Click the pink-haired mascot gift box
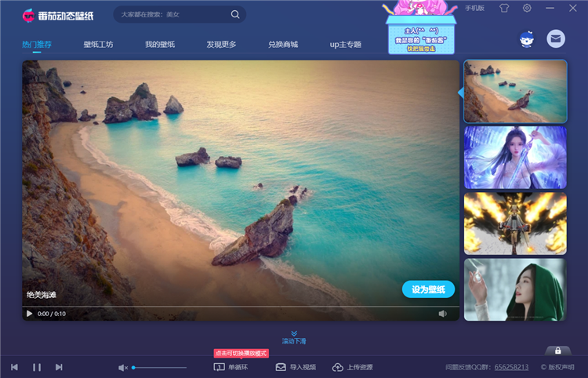 click(421, 28)
